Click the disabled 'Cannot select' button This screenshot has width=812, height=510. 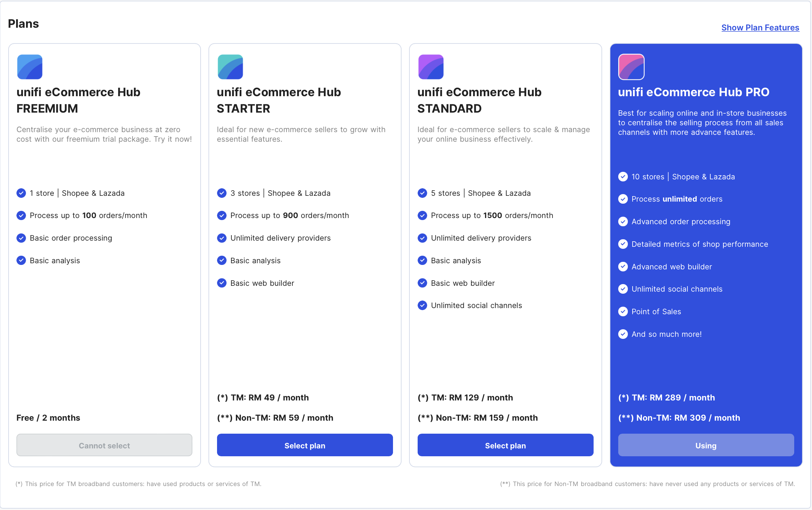[x=104, y=445]
